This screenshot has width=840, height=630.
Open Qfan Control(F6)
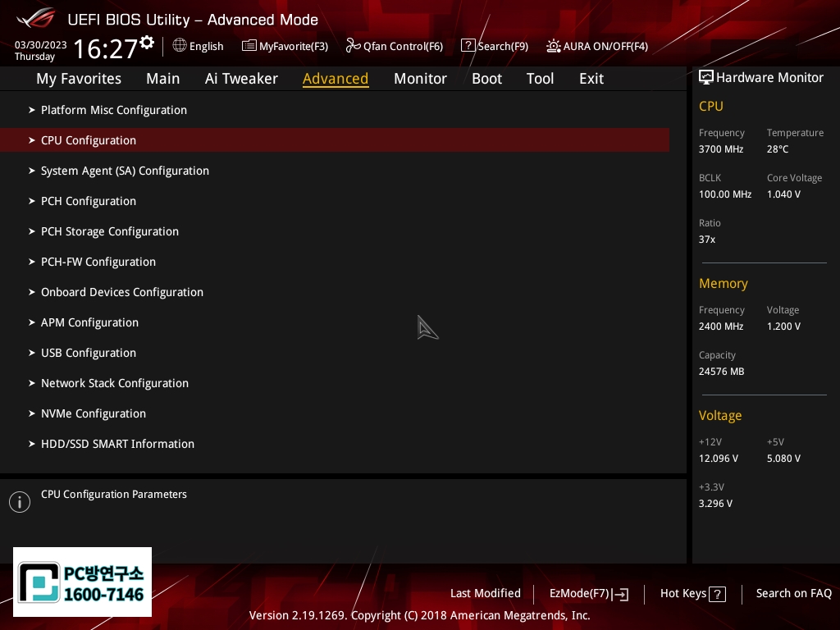coord(403,46)
